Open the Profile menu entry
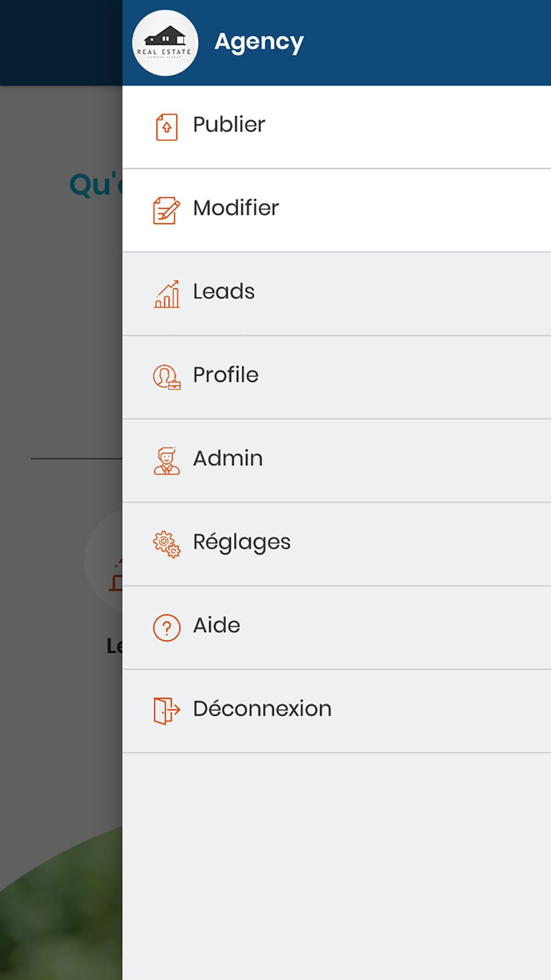This screenshot has height=980, width=551. click(x=337, y=378)
